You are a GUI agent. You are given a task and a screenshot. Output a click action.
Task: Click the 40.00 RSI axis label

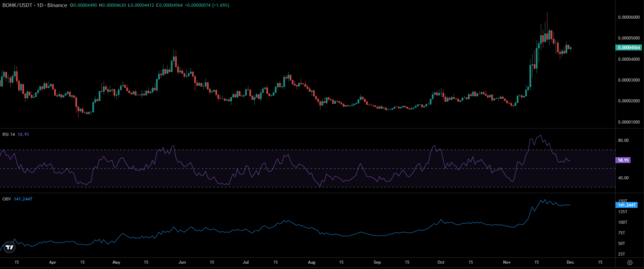tap(624, 178)
